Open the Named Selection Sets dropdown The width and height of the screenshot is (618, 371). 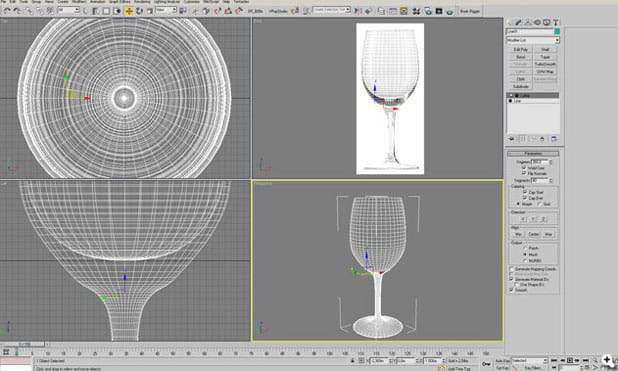point(332,10)
